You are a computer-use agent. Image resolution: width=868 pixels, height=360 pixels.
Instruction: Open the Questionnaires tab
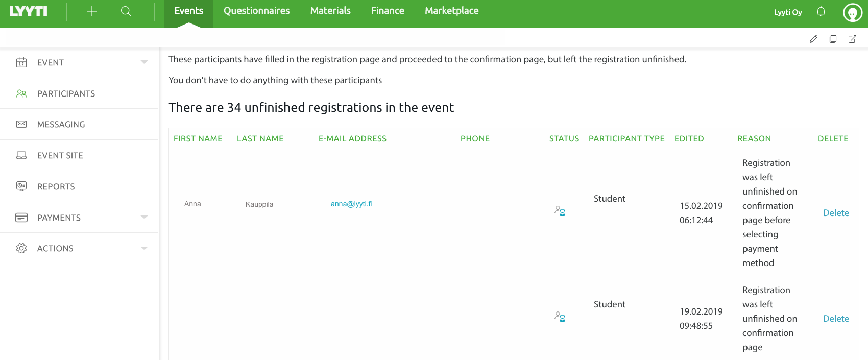256,11
